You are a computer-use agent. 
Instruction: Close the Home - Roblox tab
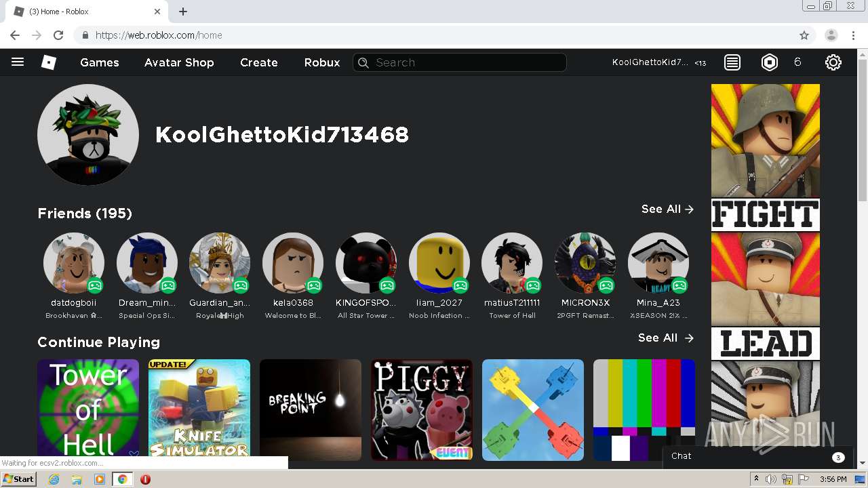pyautogui.click(x=157, y=12)
